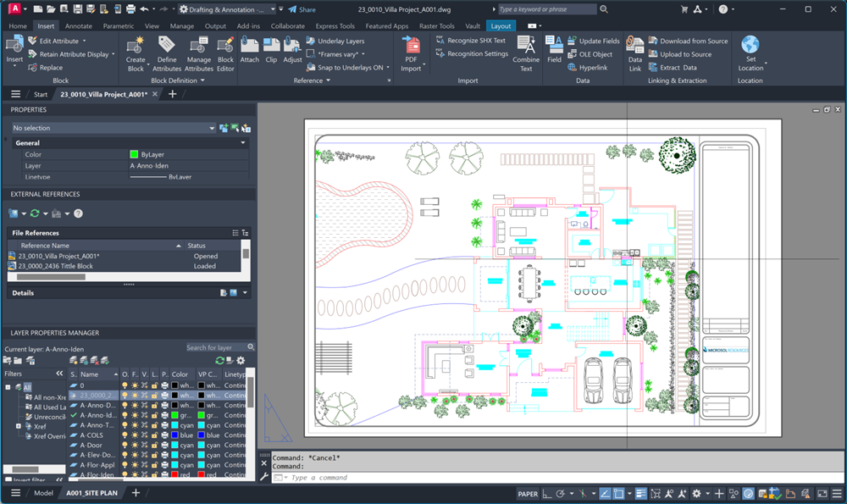Open the No selection dropdown
The width and height of the screenshot is (847, 504).
(x=212, y=128)
